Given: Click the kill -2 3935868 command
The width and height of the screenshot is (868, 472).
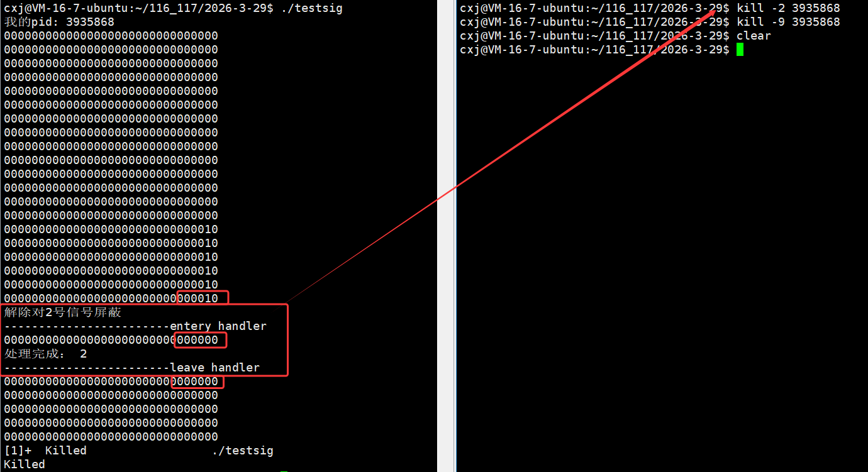Looking at the screenshot, I should tap(788, 8).
